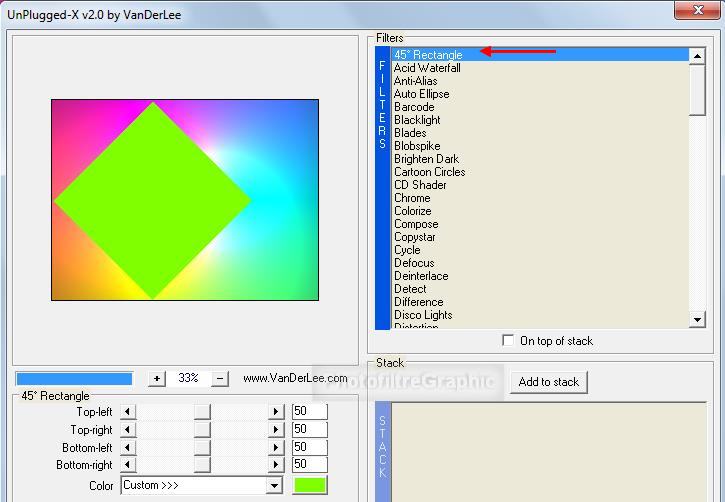725x502 pixels.
Task: Click Bottom-right slider right arrow
Action: tap(276, 466)
